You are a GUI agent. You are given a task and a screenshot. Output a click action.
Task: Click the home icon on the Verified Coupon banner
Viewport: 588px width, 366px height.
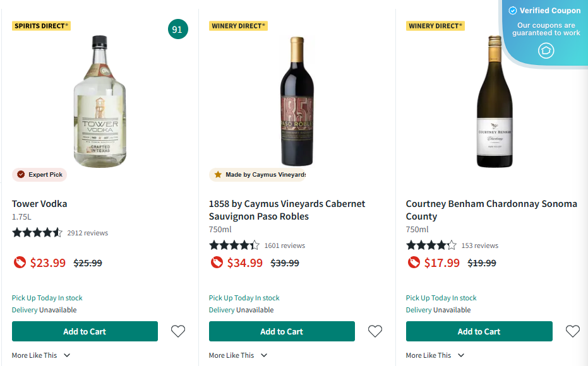click(x=546, y=50)
